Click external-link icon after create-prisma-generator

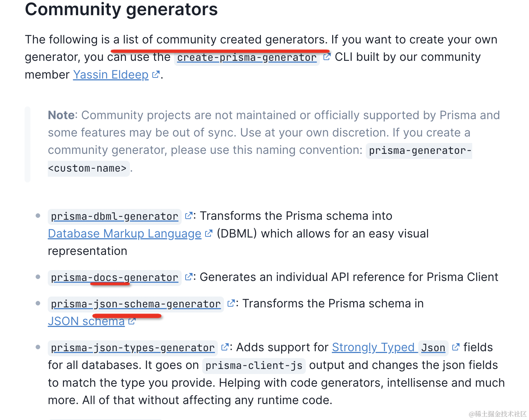(327, 57)
